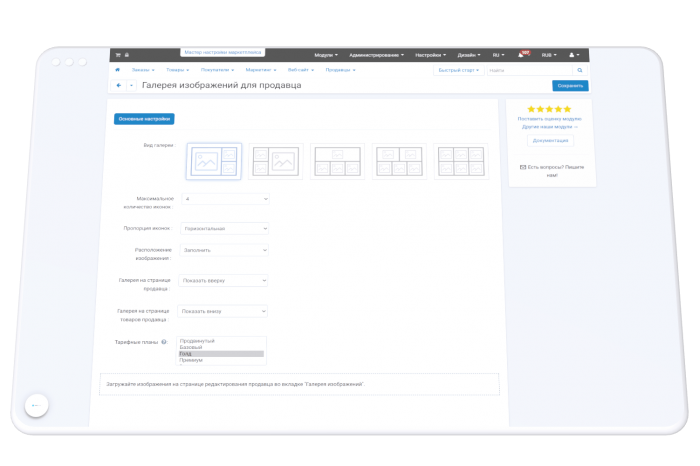Open the Быстрый старт dropdown

click(458, 70)
